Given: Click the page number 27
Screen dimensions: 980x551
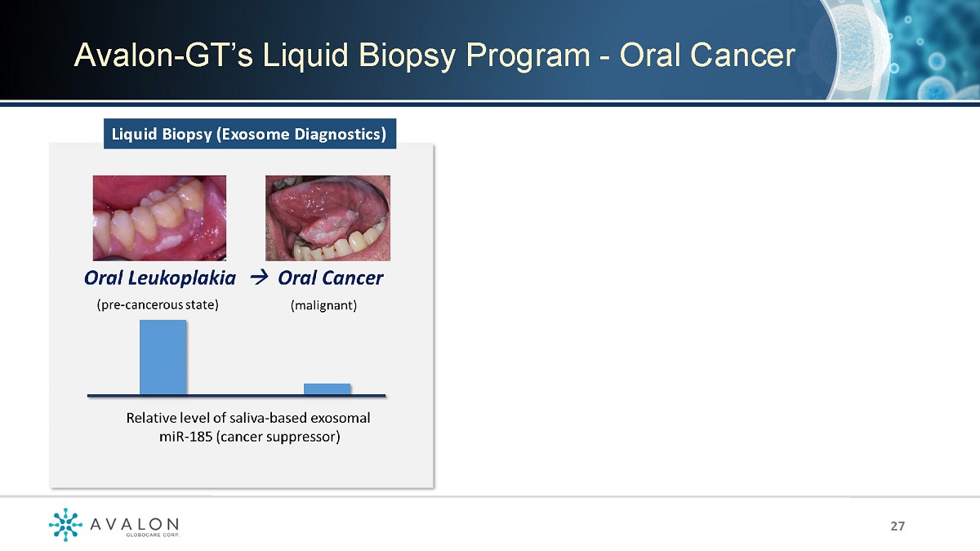Looking at the screenshot, I should pos(898,527).
